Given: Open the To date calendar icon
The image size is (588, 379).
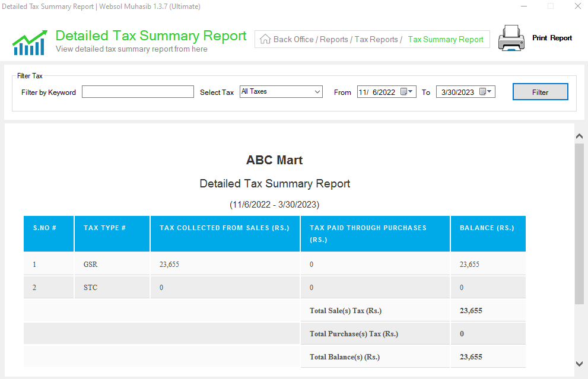Looking at the screenshot, I should click(482, 91).
